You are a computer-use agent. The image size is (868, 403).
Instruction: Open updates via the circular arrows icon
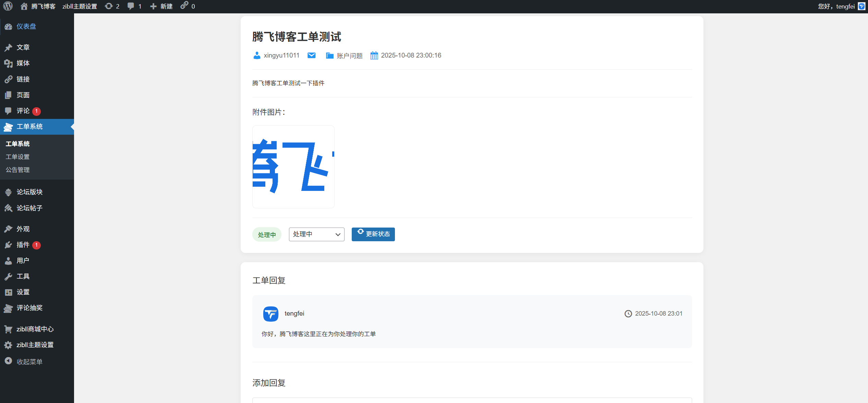pyautogui.click(x=109, y=6)
